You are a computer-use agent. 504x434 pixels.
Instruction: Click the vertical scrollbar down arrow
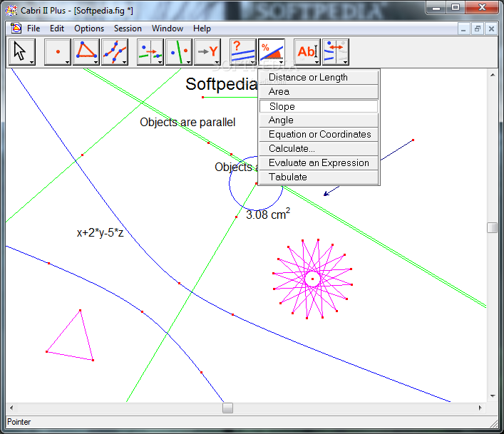(x=493, y=396)
